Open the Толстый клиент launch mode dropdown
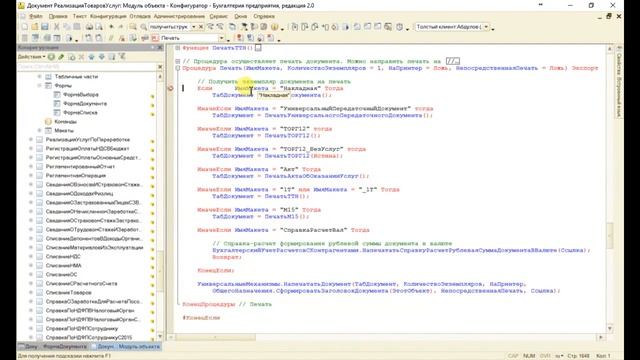 pyautogui.click(x=486, y=27)
